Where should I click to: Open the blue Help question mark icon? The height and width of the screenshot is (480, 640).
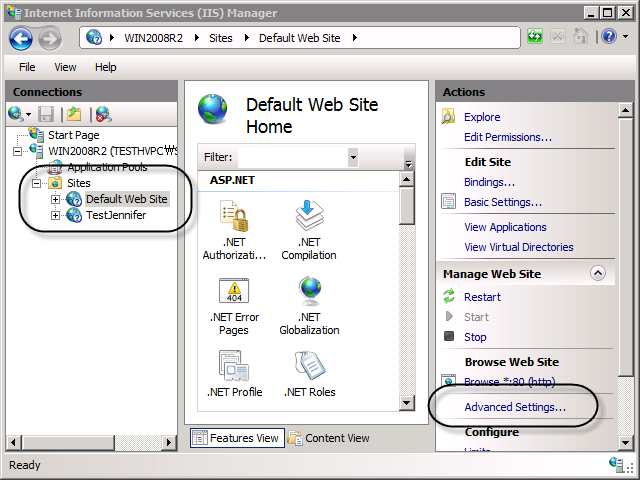coord(609,37)
